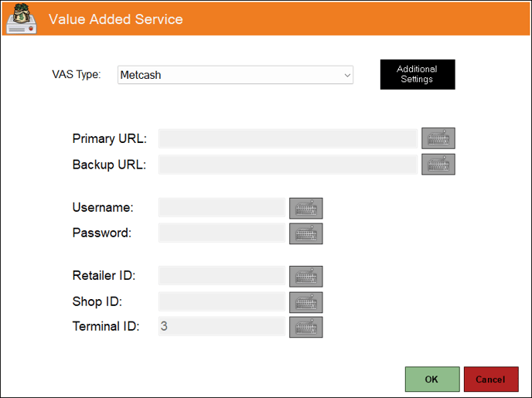Open on-screen keyboard for Primary URL
Viewport: 532px width, 398px height.
coord(438,138)
